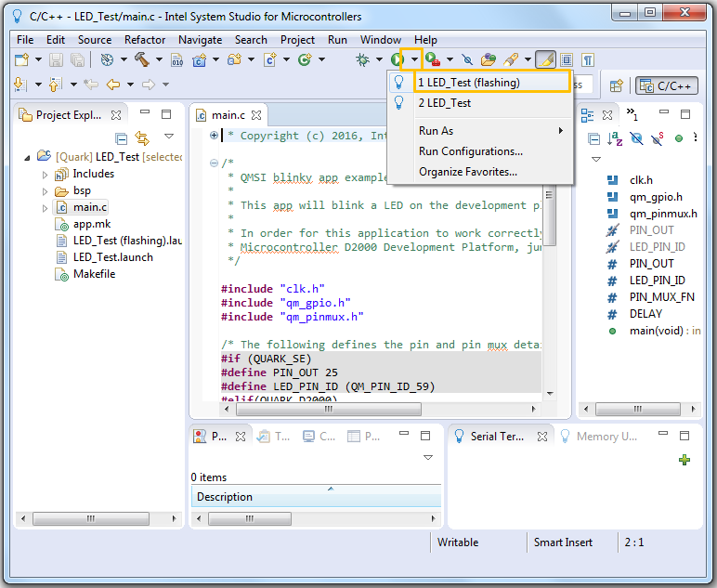Click the Save icon in toolbar
The image size is (717, 588).
coord(56,59)
